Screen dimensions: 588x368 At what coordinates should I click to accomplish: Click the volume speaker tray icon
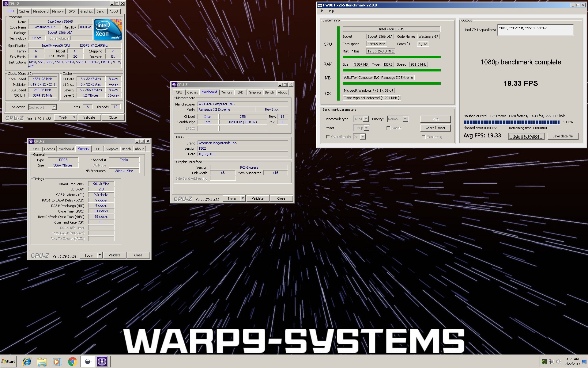559,362
